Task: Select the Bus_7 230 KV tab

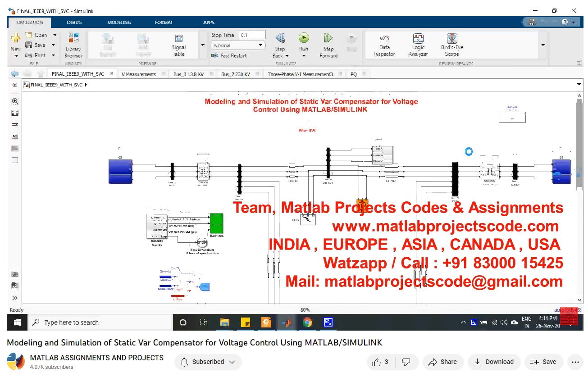Action: [235, 74]
